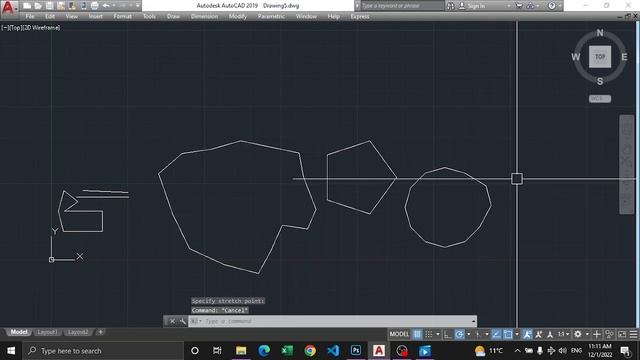Expand the Polar tracking dropdown arrow

coord(469,334)
